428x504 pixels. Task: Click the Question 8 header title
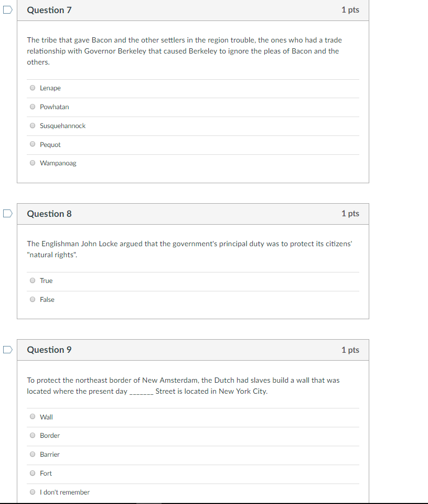[x=49, y=214]
